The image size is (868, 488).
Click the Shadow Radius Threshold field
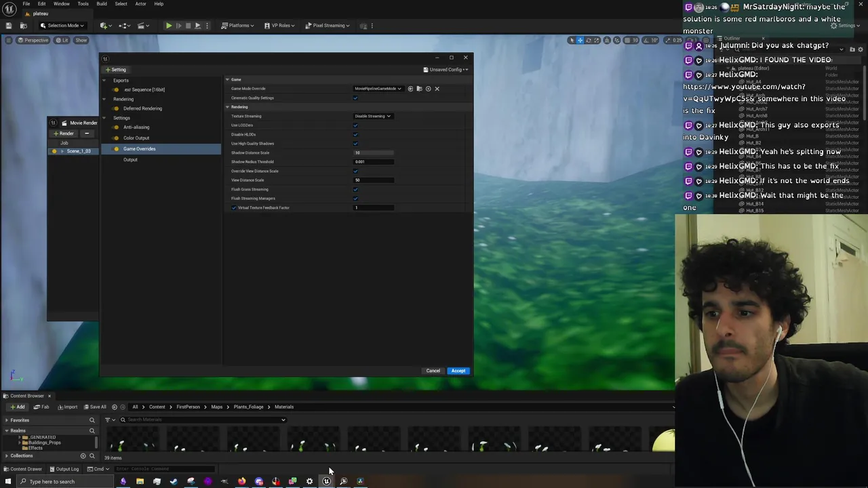pyautogui.click(x=374, y=162)
